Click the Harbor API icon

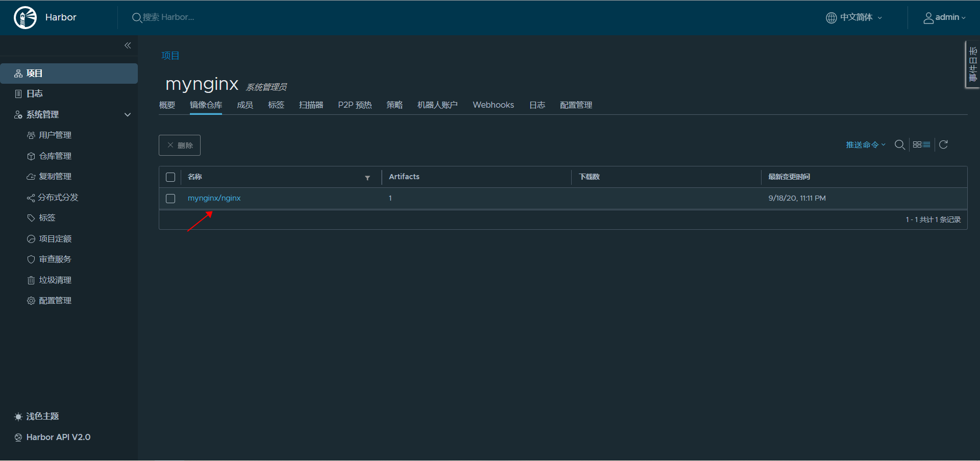pos(18,438)
